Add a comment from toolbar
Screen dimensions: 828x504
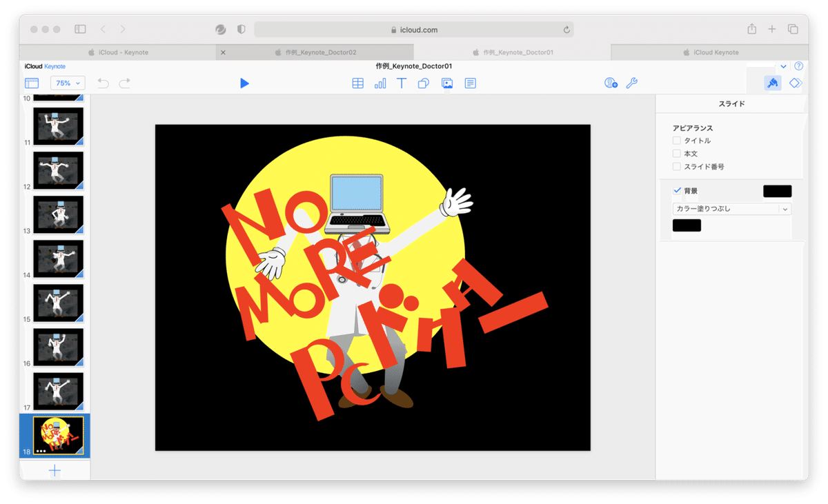tap(470, 83)
